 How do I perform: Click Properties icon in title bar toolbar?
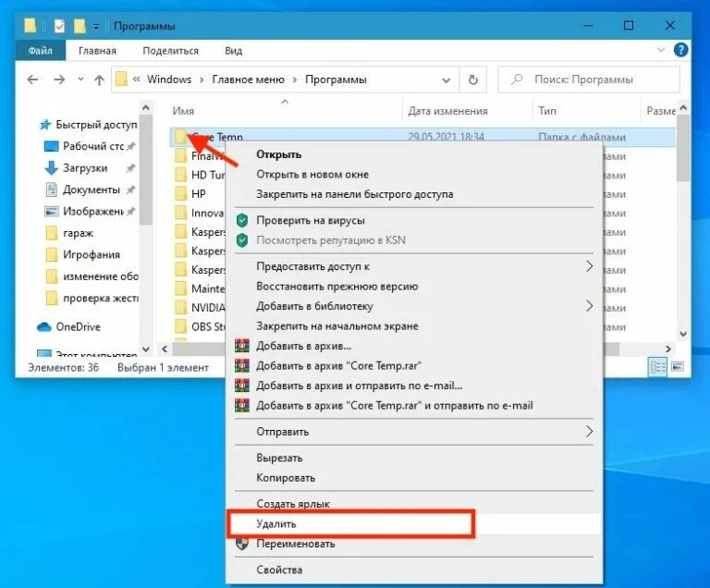pos(59,26)
